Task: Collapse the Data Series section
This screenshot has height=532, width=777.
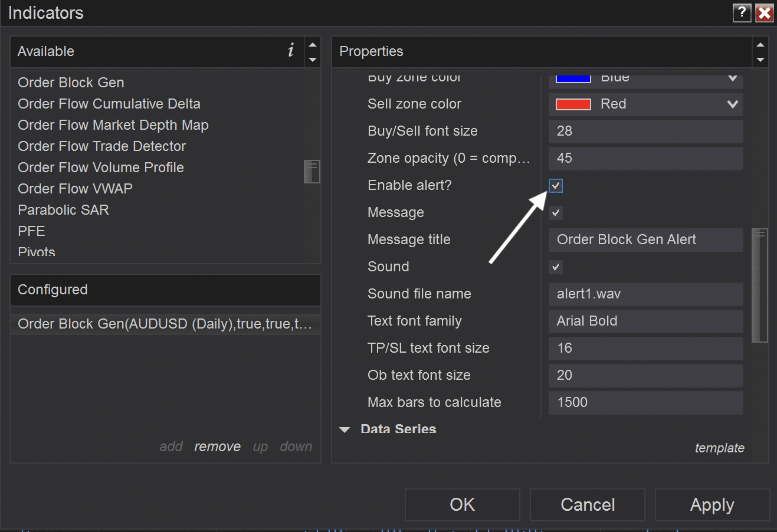Action: pyautogui.click(x=345, y=430)
